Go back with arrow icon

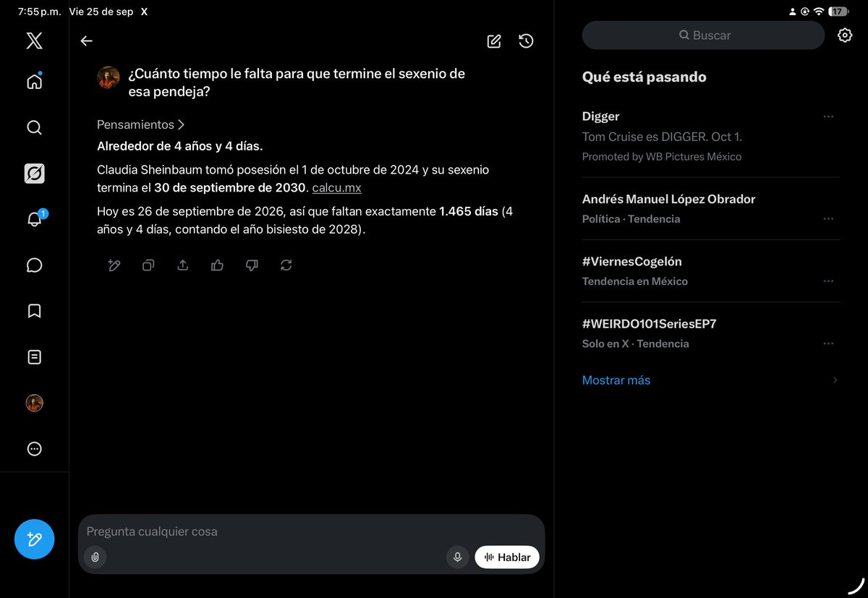click(86, 41)
